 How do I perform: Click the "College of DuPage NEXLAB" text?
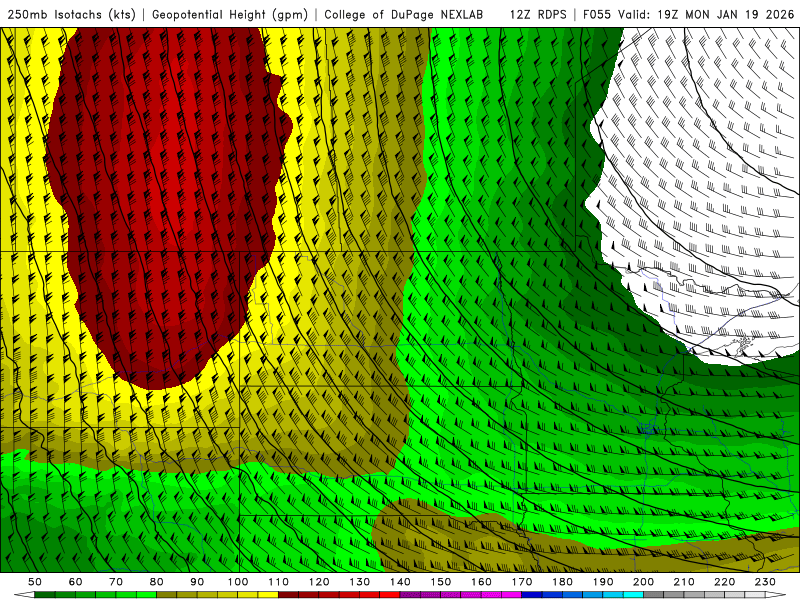[x=404, y=14]
